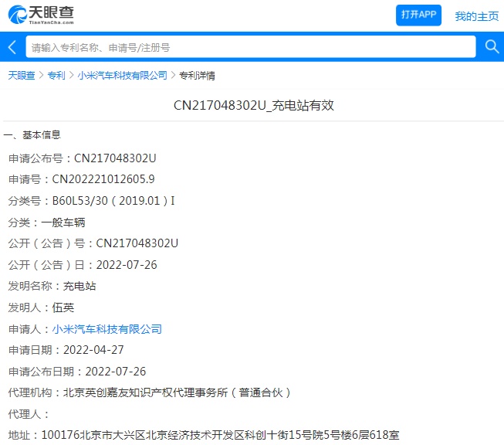
Task: Click the search magnifier icon
Action: (x=492, y=47)
